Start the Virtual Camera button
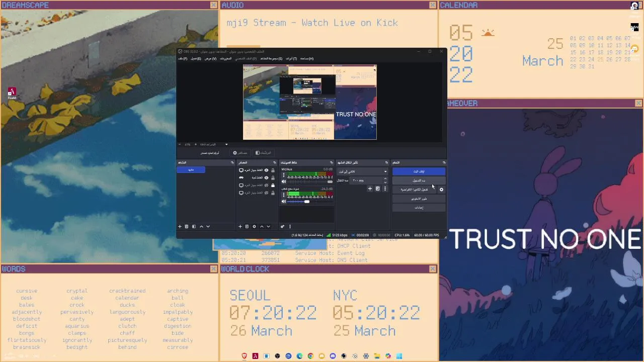The height and width of the screenshot is (362, 644). (x=414, y=190)
